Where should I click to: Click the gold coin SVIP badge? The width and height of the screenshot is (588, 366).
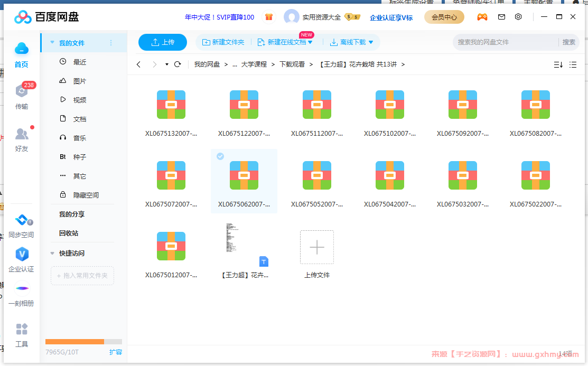pyautogui.click(x=352, y=17)
